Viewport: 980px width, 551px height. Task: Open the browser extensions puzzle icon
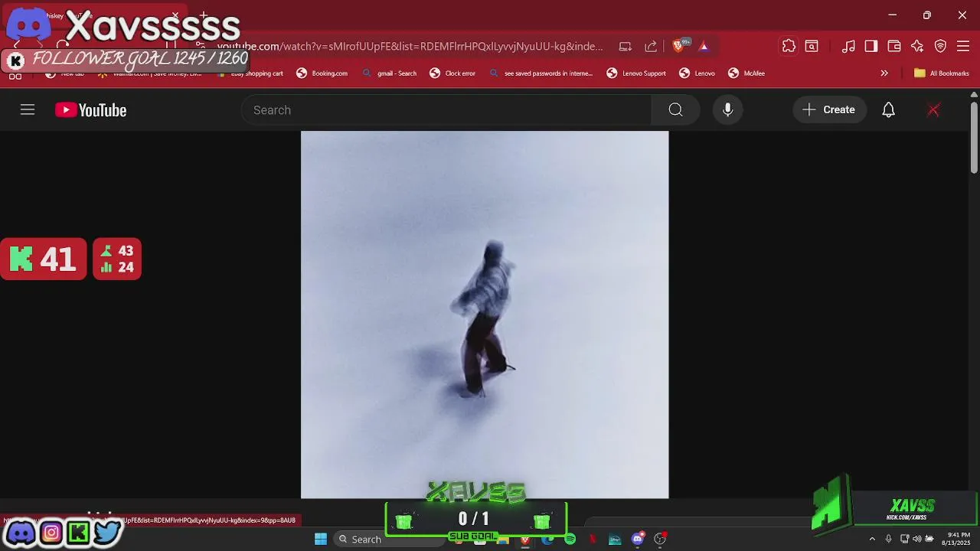pyautogui.click(x=789, y=47)
